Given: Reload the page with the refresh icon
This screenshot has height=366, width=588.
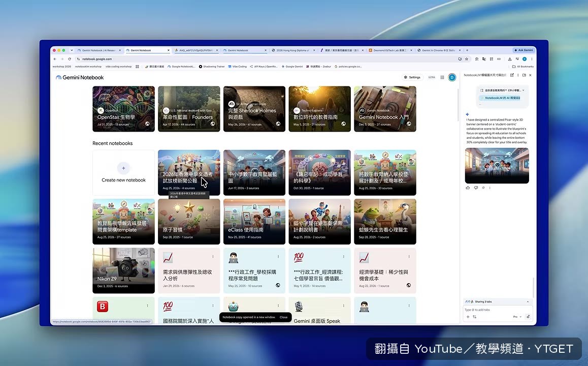Looking at the screenshot, I should coord(70,59).
